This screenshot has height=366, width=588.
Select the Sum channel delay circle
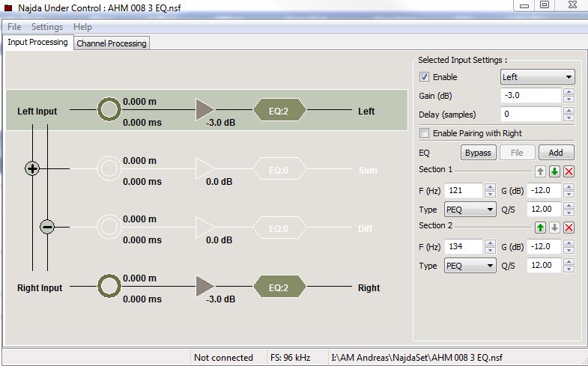(x=109, y=168)
